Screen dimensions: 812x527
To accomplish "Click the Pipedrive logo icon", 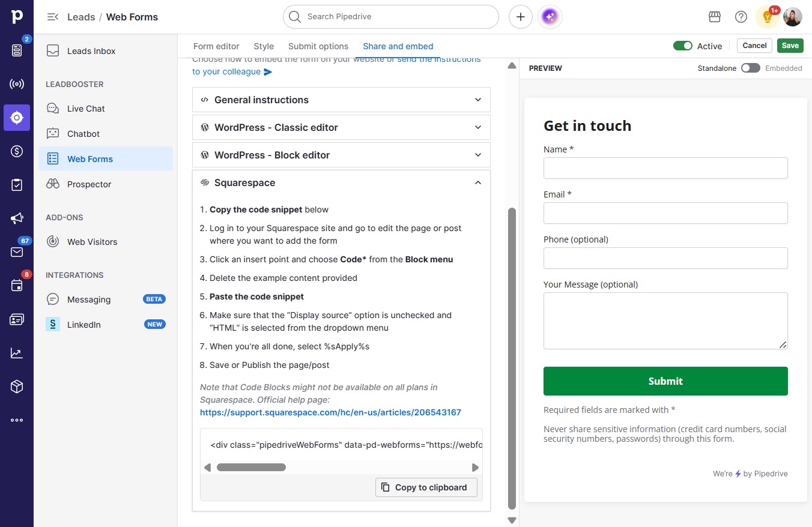I will point(17,17).
